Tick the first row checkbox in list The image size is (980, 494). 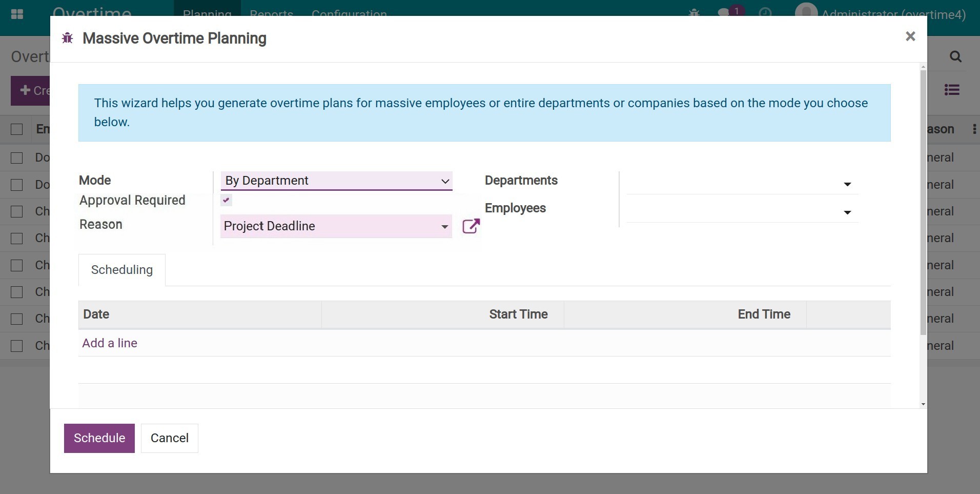click(17, 158)
